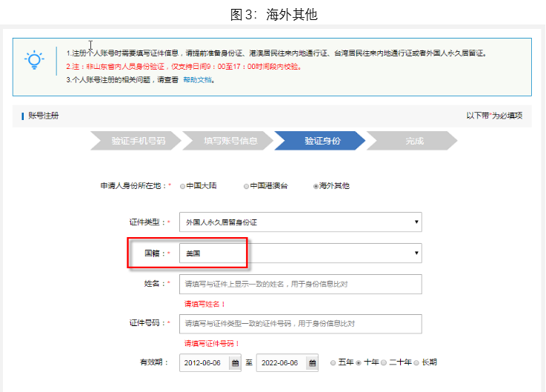The width and height of the screenshot is (546, 392).
Task: Select the 验证身份 step
Action: (x=322, y=141)
